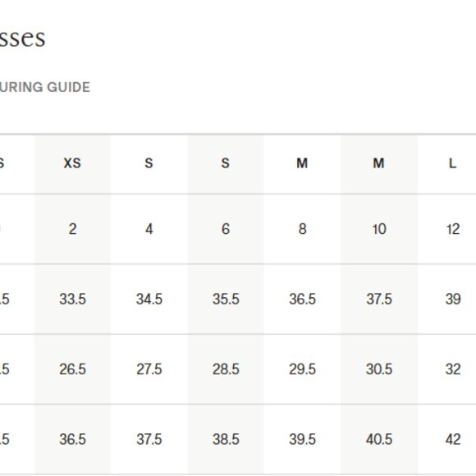
Task: Select the numeric size 12 cell
Action: 453,229
